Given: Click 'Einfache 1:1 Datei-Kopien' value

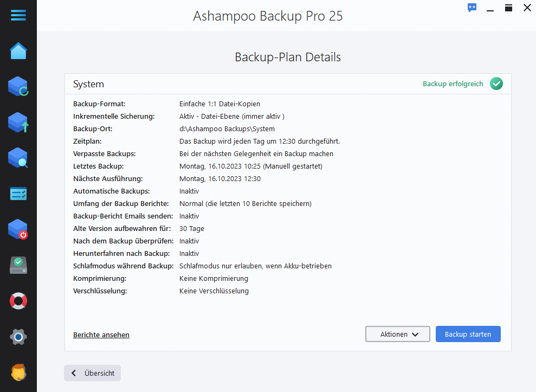Looking at the screenshot, I should coord(220,104).
